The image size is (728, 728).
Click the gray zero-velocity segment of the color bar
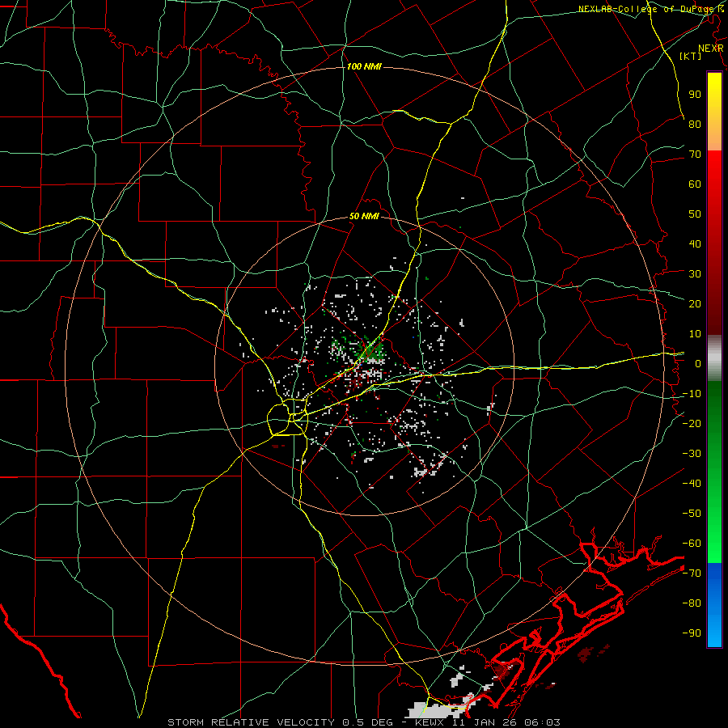[714, 358]
